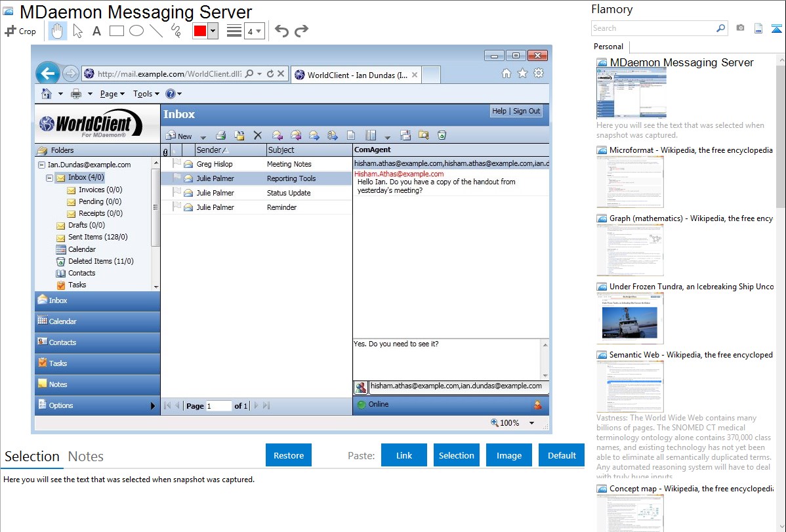Open the Personal tab
The width and height of the screenshot is (786, 532).
click(x=609, y=47)
